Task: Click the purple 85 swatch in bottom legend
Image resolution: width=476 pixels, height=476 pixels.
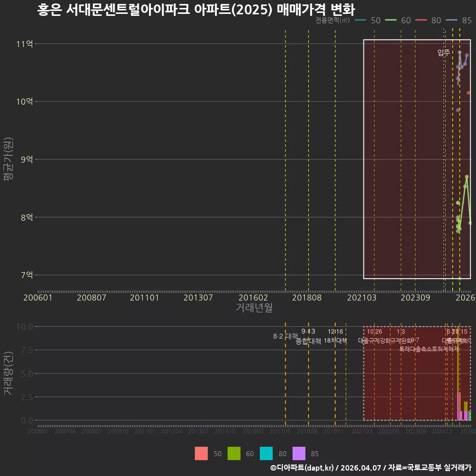Action: (298, 454)
